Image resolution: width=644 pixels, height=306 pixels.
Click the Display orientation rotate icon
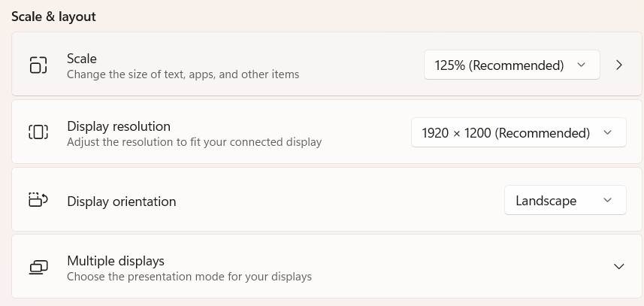38,200
